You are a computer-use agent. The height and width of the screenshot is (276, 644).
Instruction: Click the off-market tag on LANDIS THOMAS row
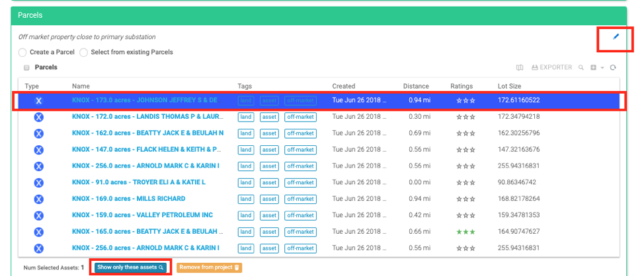point(300,117)
